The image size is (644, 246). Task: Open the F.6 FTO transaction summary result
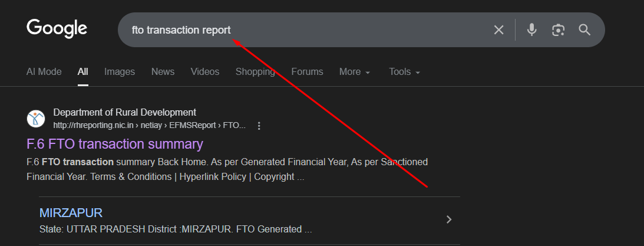[115, 144]
